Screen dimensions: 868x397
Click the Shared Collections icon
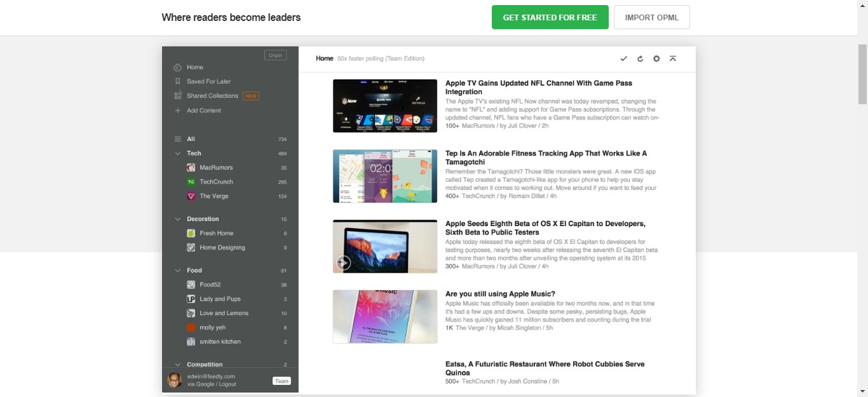pos(178,96)
